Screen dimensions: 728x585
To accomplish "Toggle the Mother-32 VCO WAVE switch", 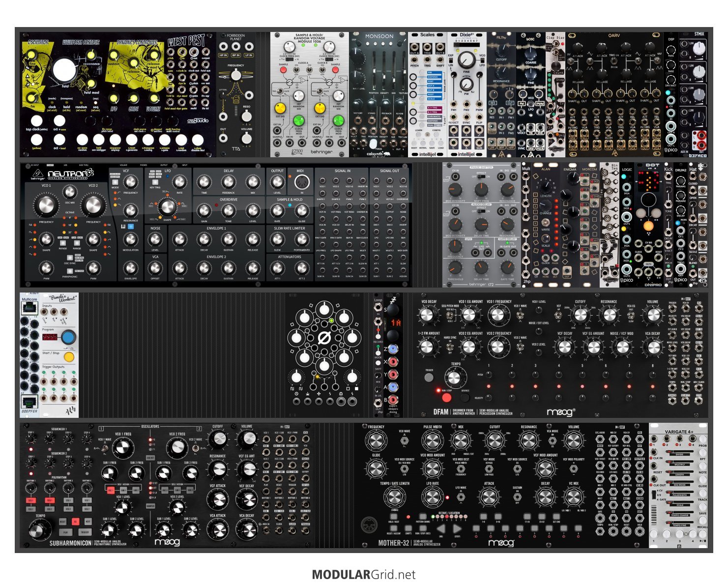I will pyautogui.click(x=404, y=441).
